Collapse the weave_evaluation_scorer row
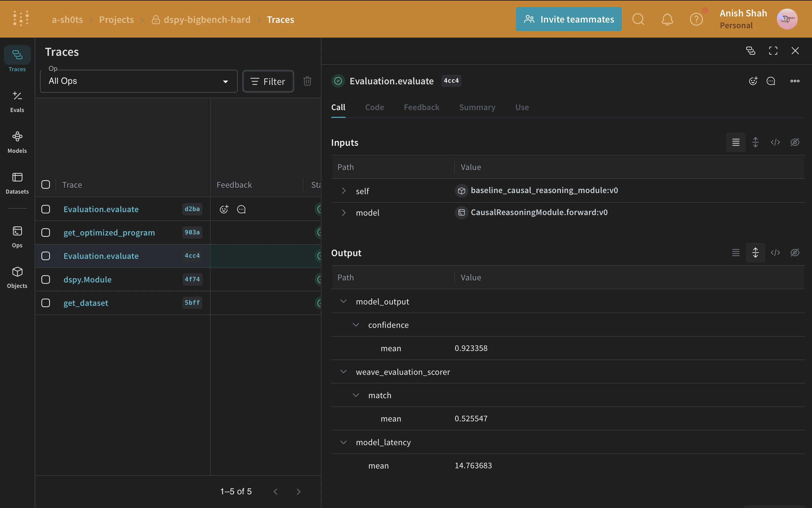 tap(343, 372)
